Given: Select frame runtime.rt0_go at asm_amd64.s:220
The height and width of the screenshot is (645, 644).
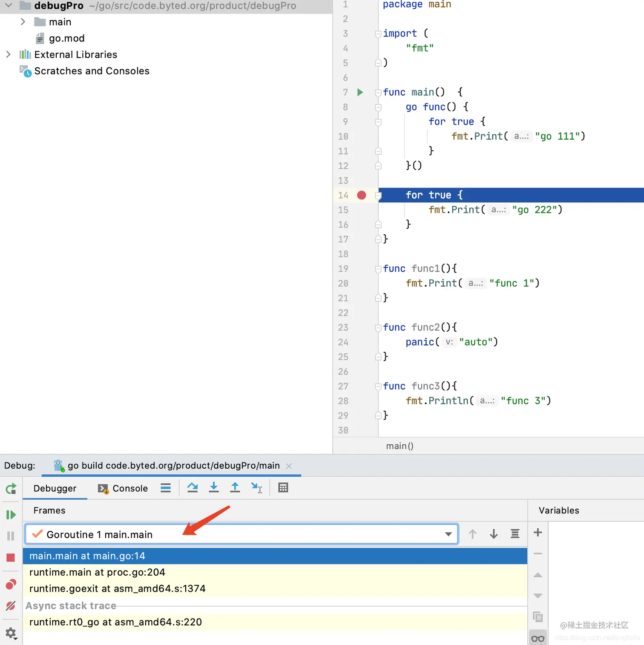Looking at the screenshot, I should coord(275,622).
